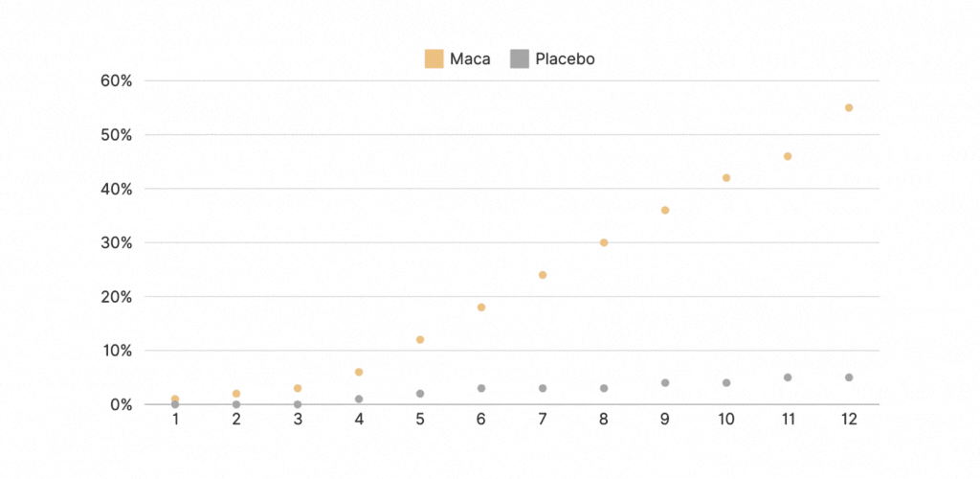The width and height of the screenshot is (980, 479).
Task: Toggle the Maca series legend label
Action: point(470,59)
